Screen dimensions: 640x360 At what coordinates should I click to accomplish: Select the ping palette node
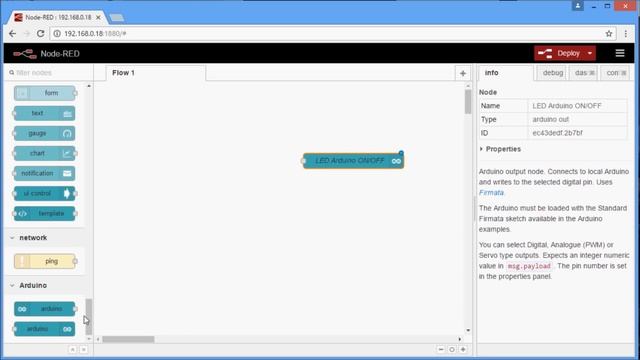click(44, 261)
